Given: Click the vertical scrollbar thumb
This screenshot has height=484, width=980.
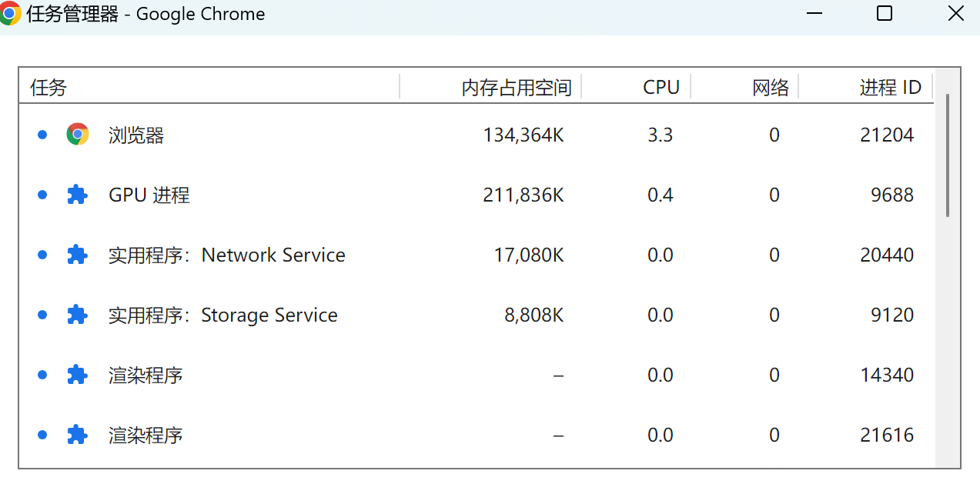Looking at the screenshot, I should click(948, 154).
